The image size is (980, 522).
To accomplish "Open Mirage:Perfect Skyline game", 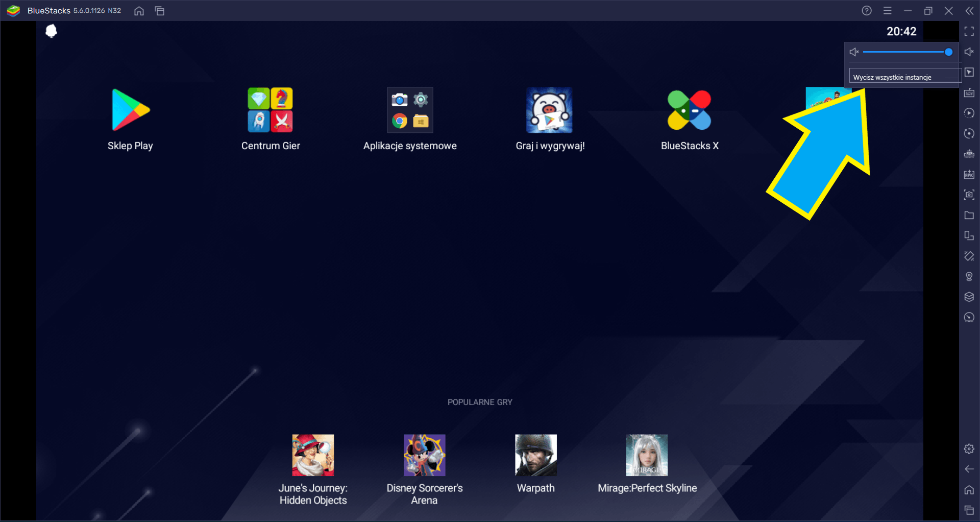I will pyautogui.click(x=647, y=455).
